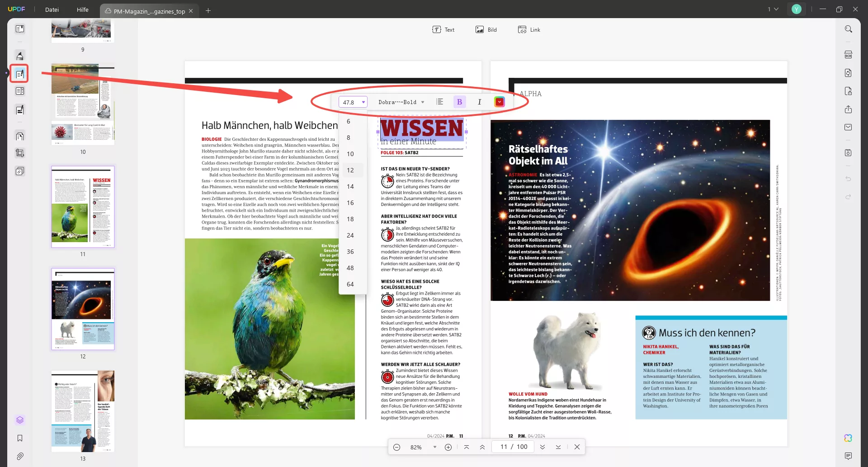Toggle the text alignment option
This screenshot has width=868, height=467.
pos(440,101)
